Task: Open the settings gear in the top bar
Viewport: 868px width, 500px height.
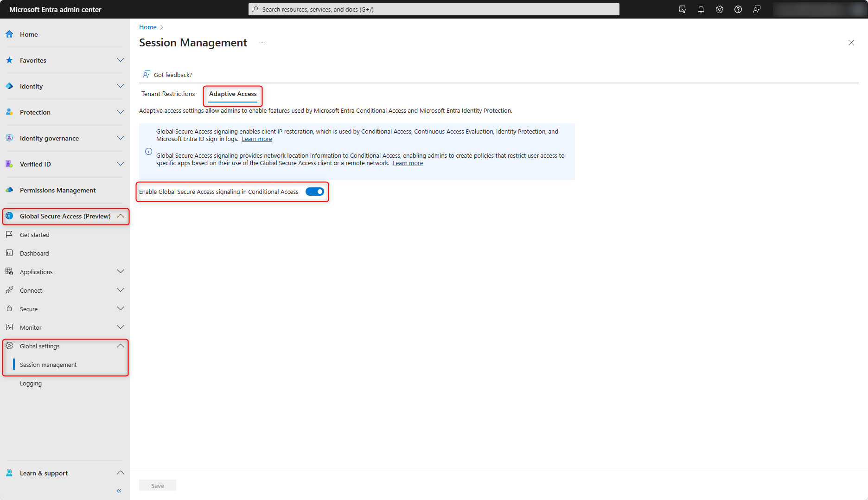Action: pos(719,9)
